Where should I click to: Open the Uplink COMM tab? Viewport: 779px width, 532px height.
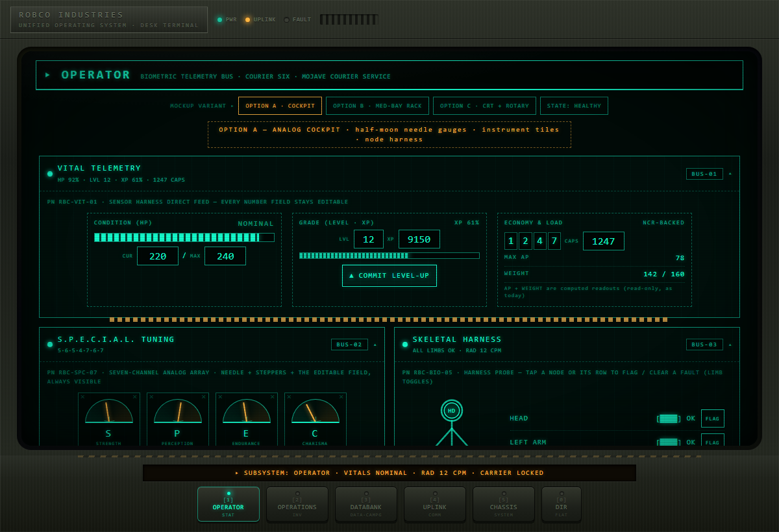click(435, 504)
